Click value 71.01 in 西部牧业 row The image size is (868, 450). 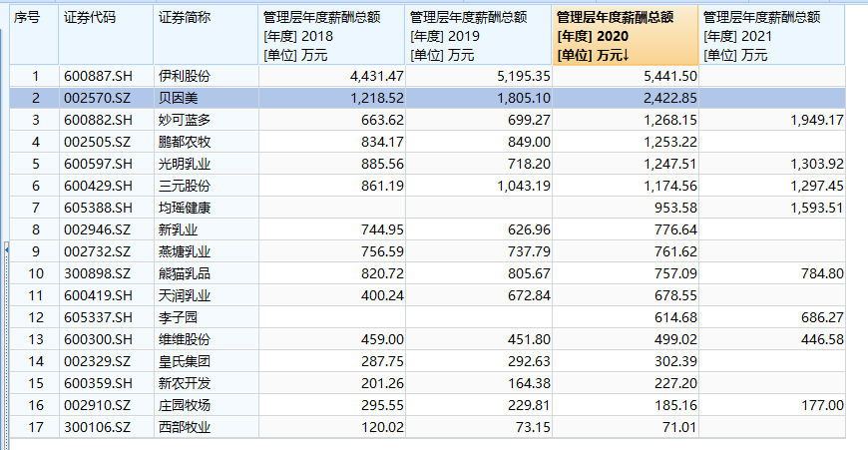click(679, 427)
